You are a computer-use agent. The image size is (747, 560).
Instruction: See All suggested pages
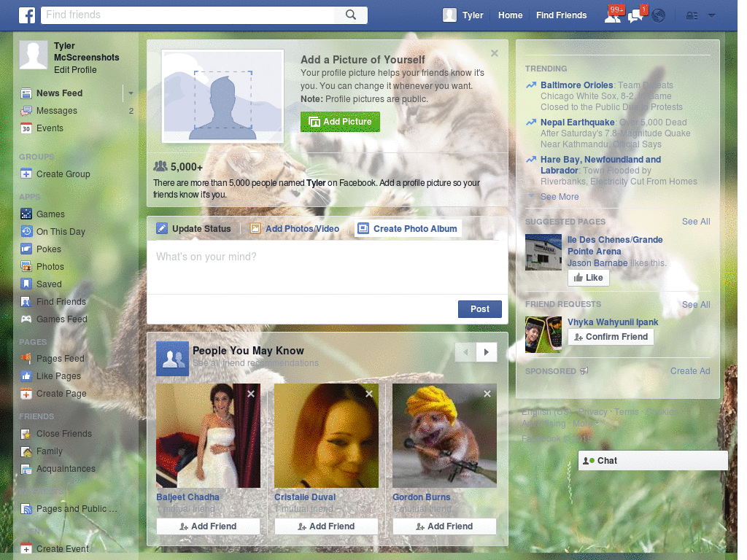(696, 222)
